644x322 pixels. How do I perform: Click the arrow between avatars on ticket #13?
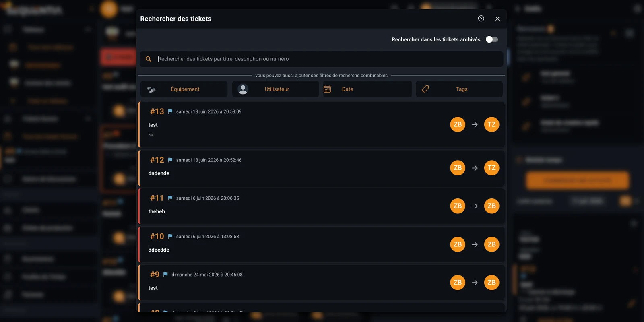point(475,125)
